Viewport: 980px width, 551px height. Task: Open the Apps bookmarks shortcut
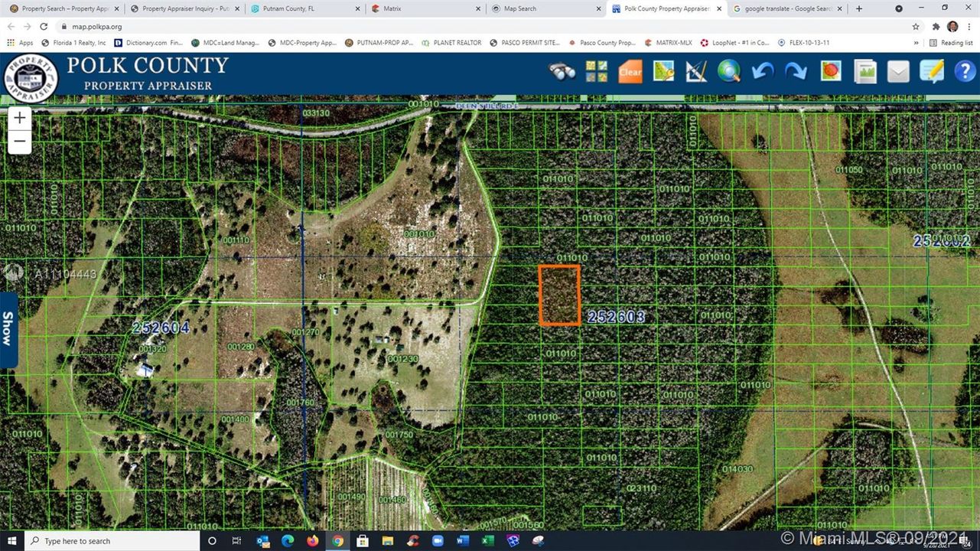click(20, 43)
